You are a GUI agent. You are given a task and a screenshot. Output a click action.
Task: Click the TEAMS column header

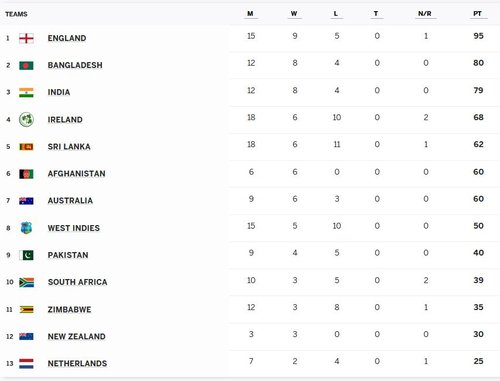[x=16, y=14]
